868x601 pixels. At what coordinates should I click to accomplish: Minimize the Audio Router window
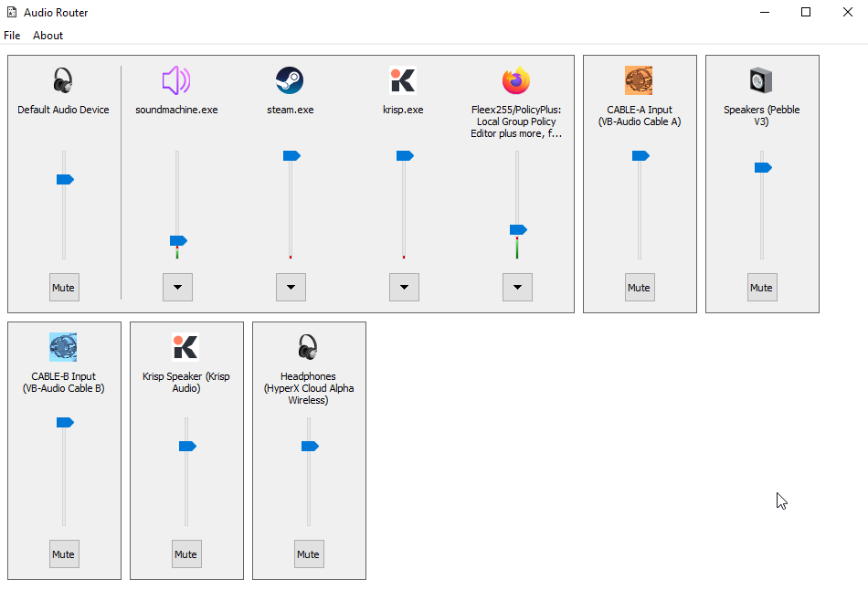click(x=765, y=12)
